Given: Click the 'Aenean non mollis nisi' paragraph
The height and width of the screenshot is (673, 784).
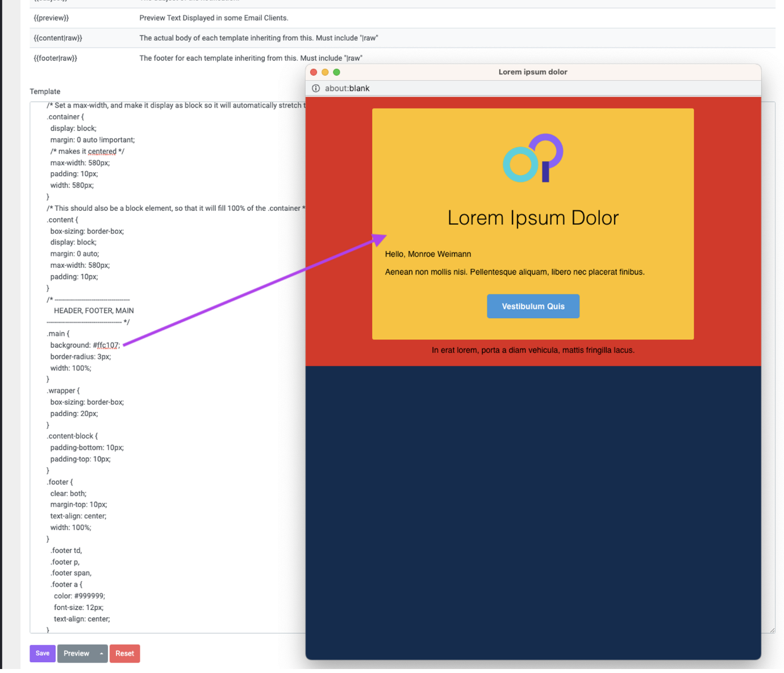Looking at the screenshot, I should (515, 272).
